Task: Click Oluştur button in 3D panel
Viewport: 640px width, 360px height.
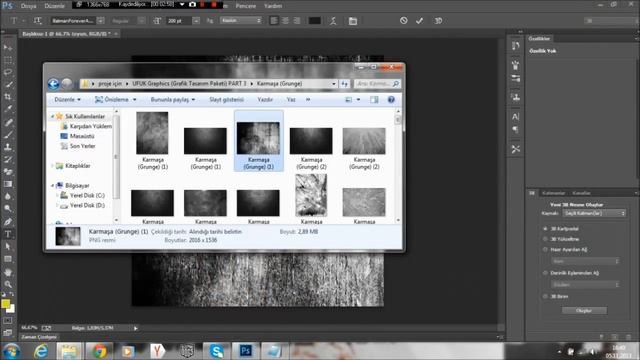Action: (584, 311)
